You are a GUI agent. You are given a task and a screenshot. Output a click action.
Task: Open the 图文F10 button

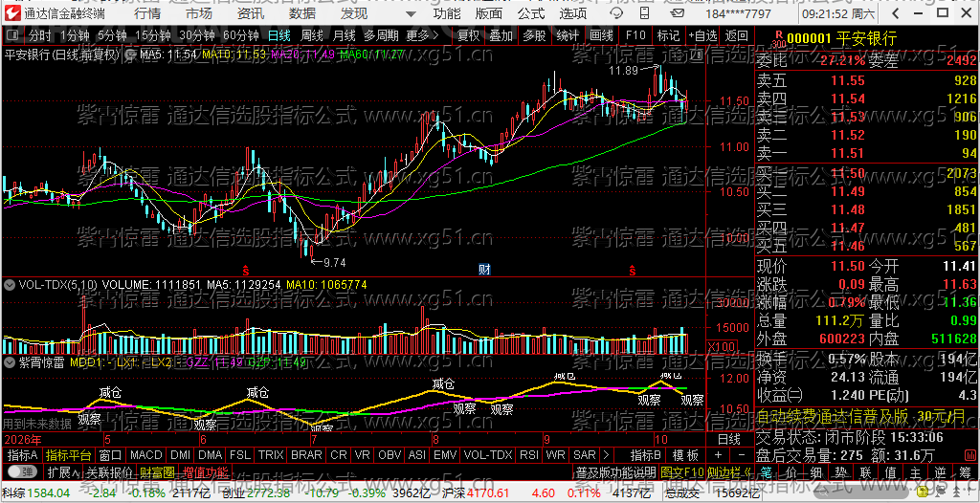(x=681, y=471)
